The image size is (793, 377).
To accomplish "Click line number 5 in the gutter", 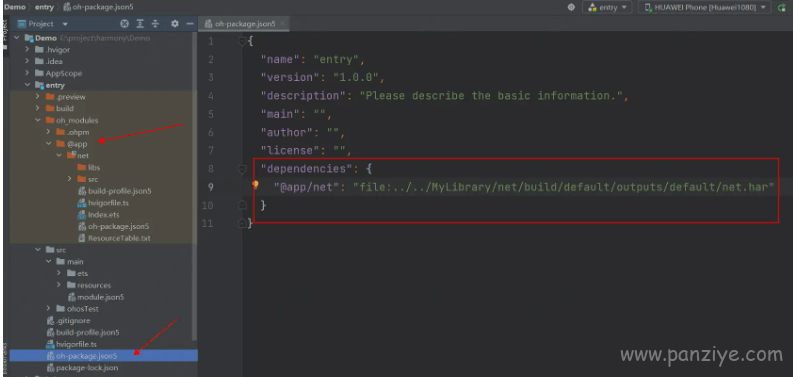I will [210, 114].
